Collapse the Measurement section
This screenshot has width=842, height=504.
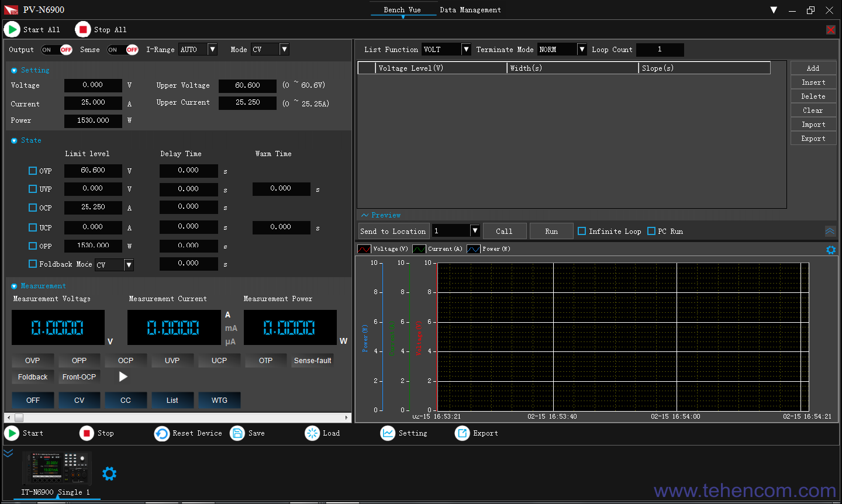click(x=14, y=286)
